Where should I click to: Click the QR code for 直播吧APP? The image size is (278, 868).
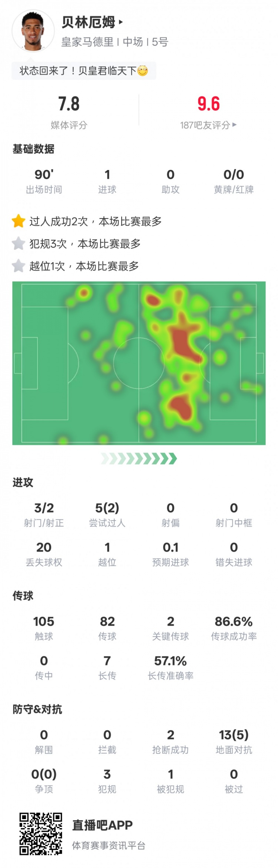[41, 834]
